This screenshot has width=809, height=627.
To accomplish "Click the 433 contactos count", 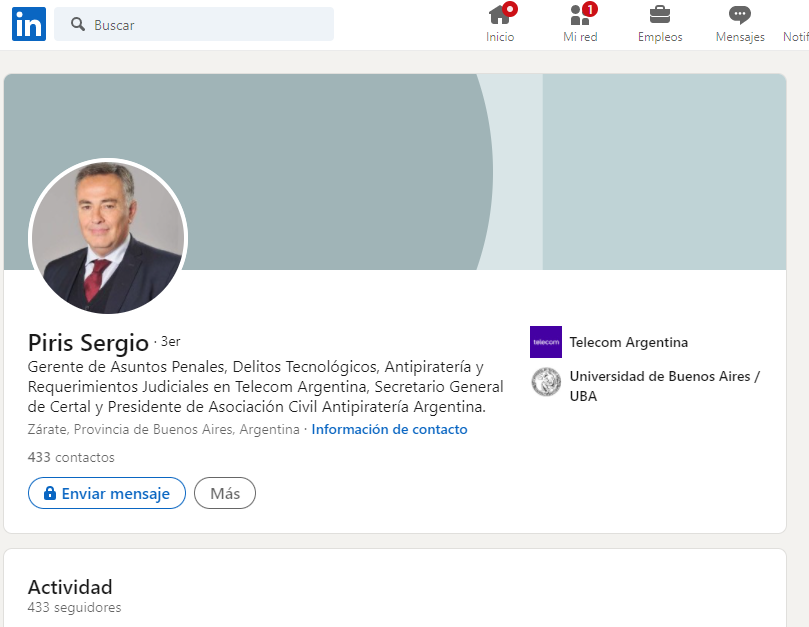I will (71, 457).
